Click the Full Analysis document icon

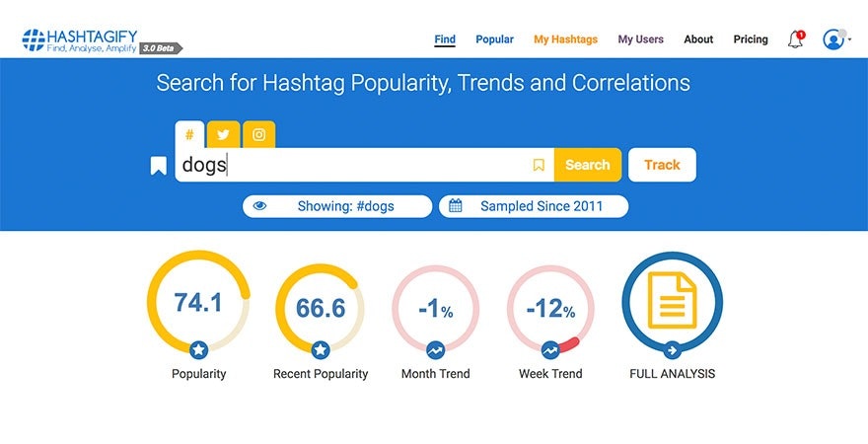click(x=672, y=302)
